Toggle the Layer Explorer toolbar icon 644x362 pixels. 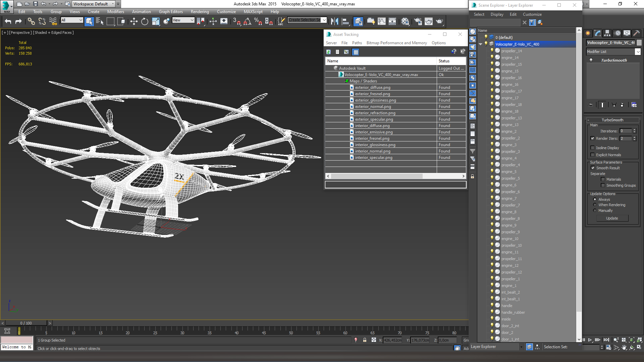(x=358, y=21)
